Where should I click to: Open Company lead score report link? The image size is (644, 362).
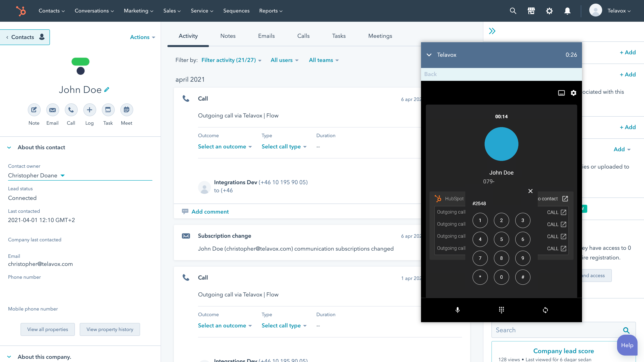coord(563,351)
